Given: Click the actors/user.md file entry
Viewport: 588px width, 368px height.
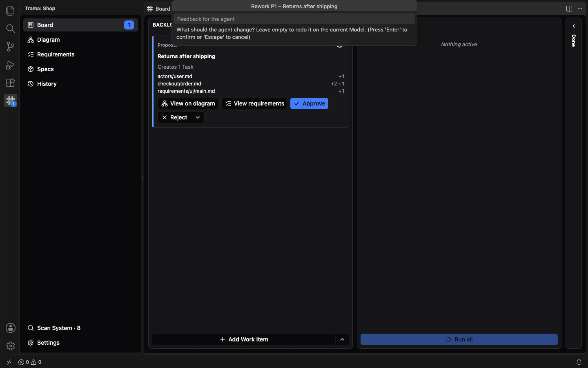Looking at the screenshot, I should [175, 76].
